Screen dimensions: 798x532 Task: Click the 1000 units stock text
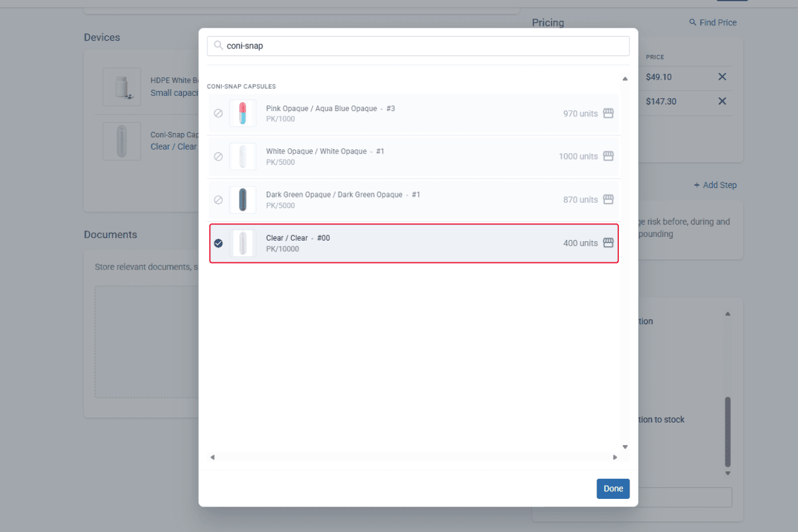point(578,156)
